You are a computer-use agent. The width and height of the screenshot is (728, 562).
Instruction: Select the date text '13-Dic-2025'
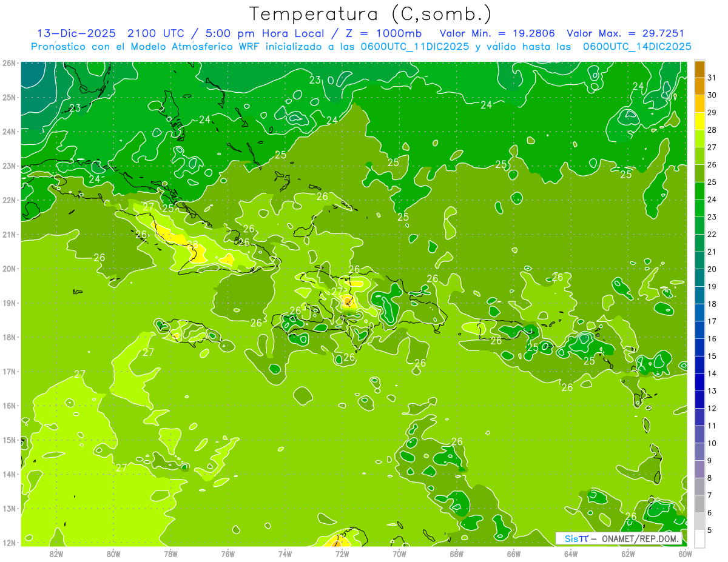pos(76,33)
